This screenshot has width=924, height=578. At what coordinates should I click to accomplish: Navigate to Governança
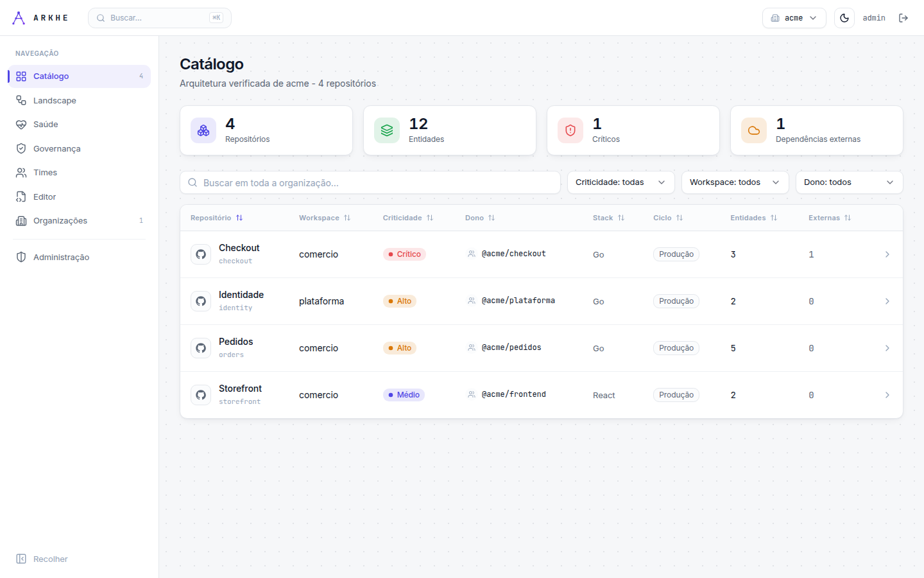tap(80, 148)
